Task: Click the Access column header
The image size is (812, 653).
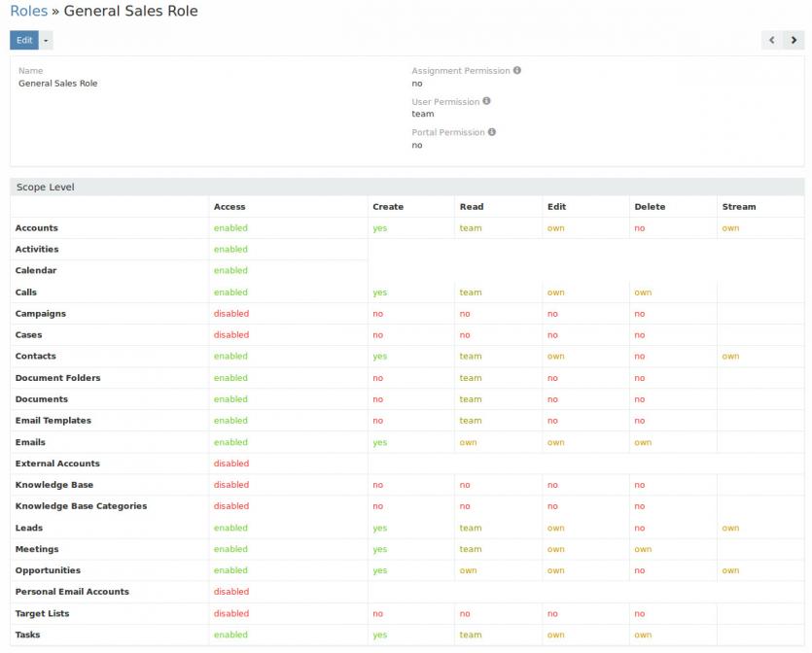Action: click(x=229, y=207)
